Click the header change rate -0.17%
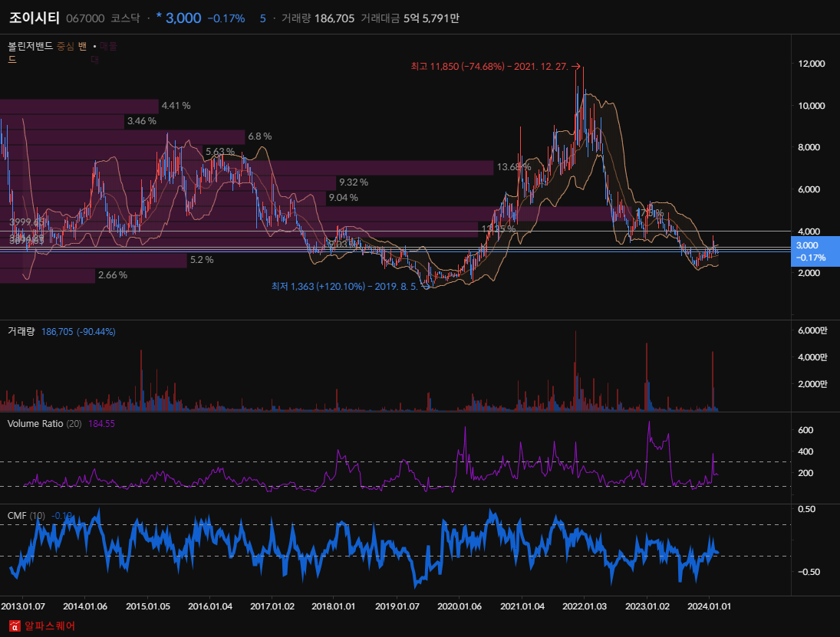 [x=226, y=18]
